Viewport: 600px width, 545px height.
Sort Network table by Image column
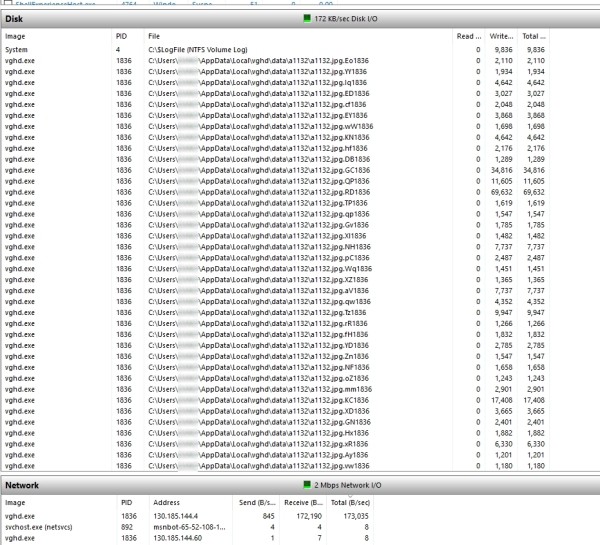15,503
